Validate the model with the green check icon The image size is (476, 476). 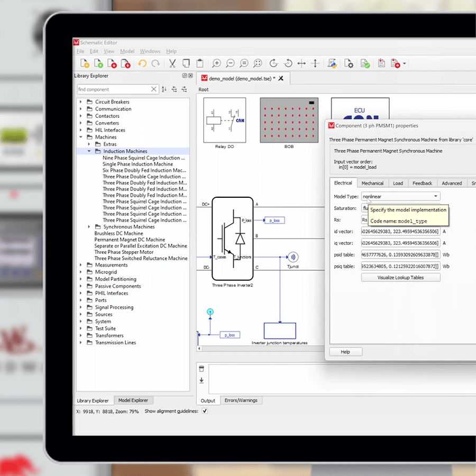click(x=365, y=63)
